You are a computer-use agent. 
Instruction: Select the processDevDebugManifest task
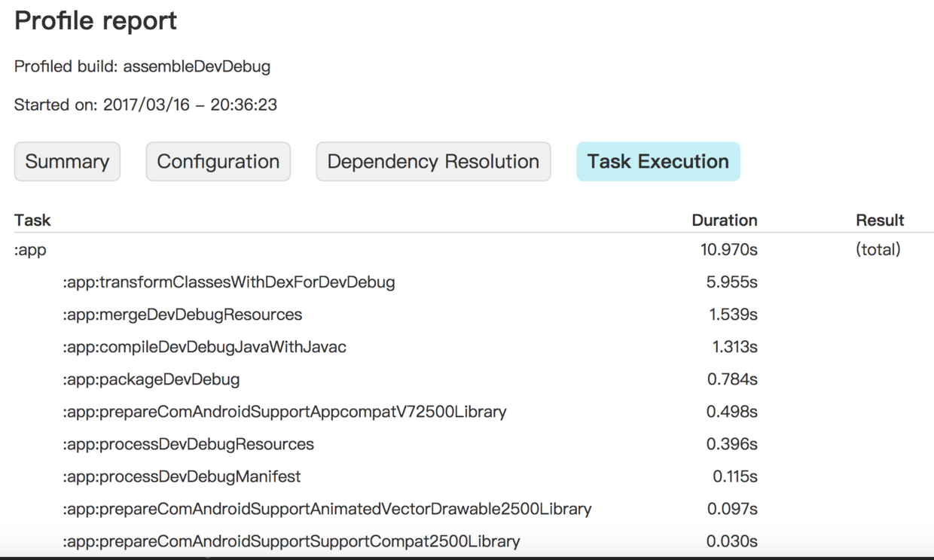tap(182, 476)
